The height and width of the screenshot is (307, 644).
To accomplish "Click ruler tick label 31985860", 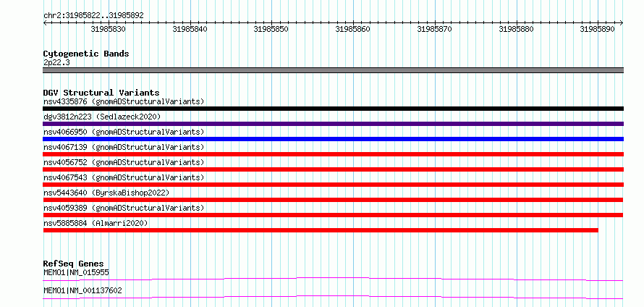I will 353,29.
